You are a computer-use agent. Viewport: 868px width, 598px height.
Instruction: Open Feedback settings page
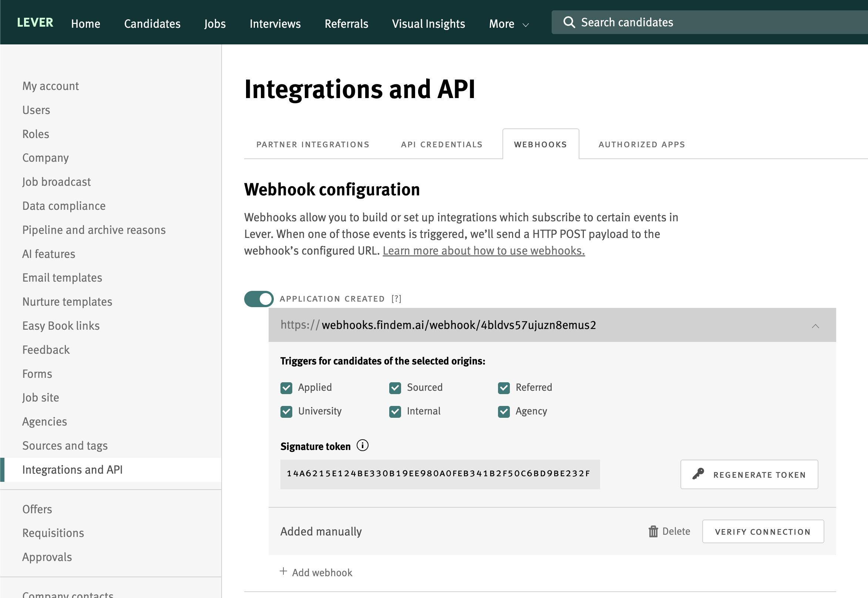[x=46, y=350]
